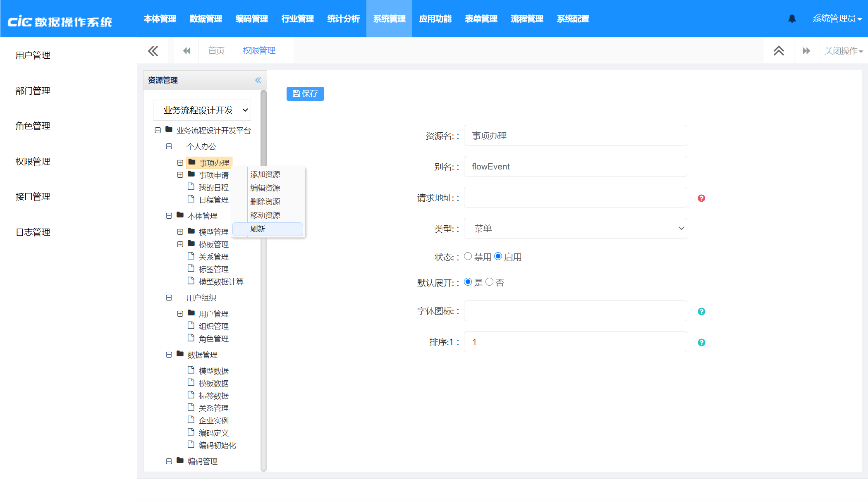
Task: Open 日志管理 in left sidebar
Action: tap(33, 232)
